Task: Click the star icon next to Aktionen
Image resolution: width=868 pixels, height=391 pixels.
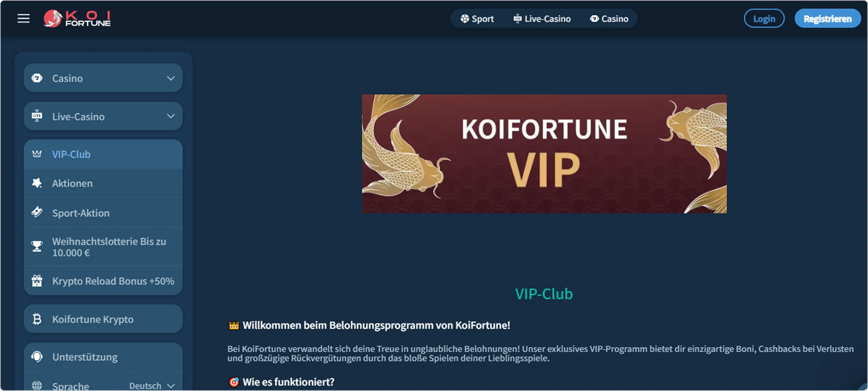Action: [37, 183]
